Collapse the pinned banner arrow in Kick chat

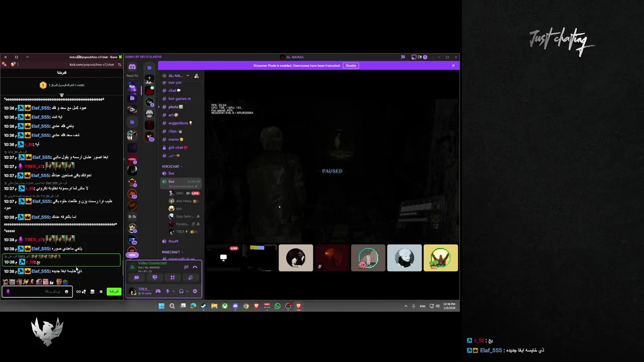(x=61, y=95)
